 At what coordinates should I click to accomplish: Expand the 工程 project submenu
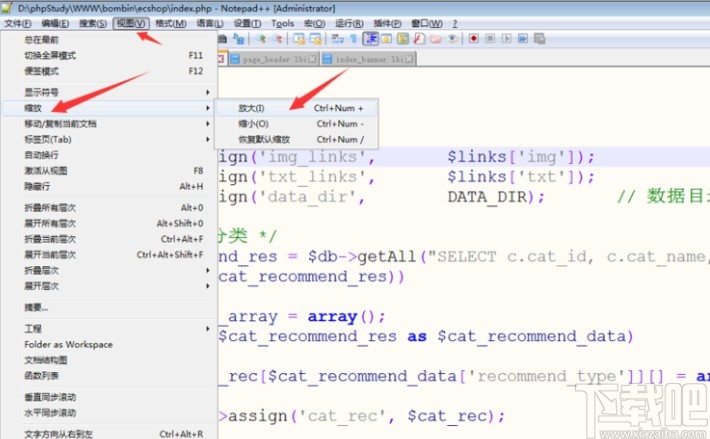pos(110,329)
